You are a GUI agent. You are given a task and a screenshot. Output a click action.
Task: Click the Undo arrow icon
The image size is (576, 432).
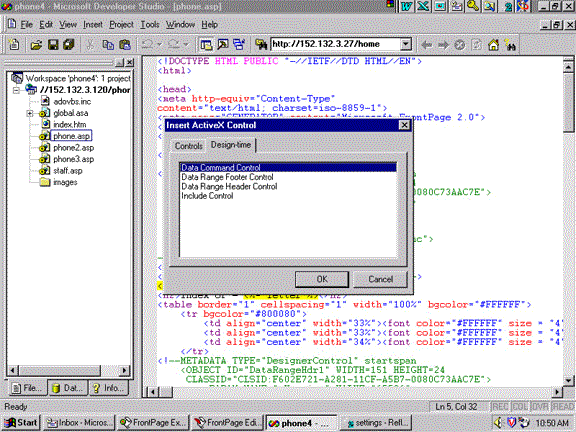click(148, 45)
